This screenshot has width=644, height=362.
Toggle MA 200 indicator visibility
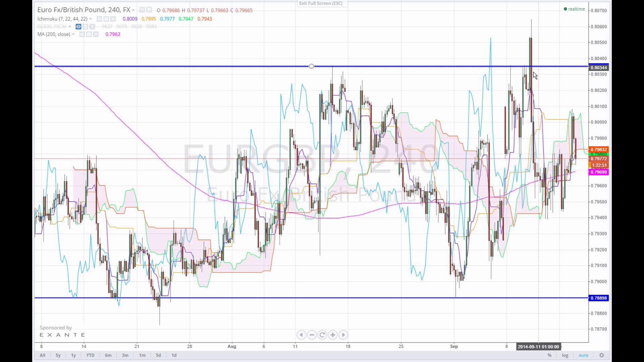coord(82,35)
